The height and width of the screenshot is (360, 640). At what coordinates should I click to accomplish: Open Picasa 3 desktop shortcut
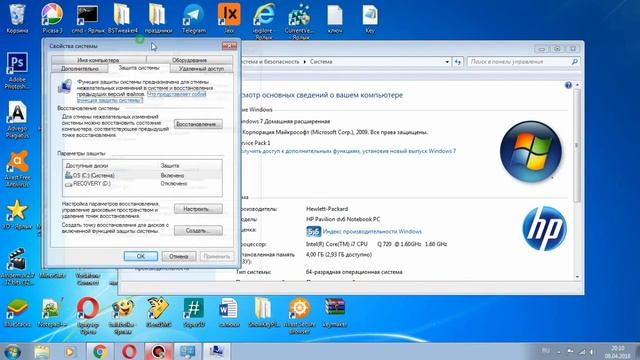(x=52, y=18)
